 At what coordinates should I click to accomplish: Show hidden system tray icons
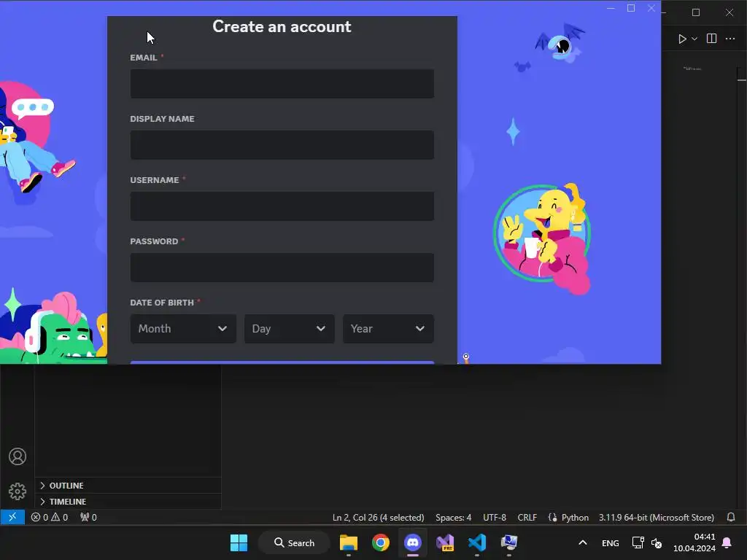pos(582,542)
